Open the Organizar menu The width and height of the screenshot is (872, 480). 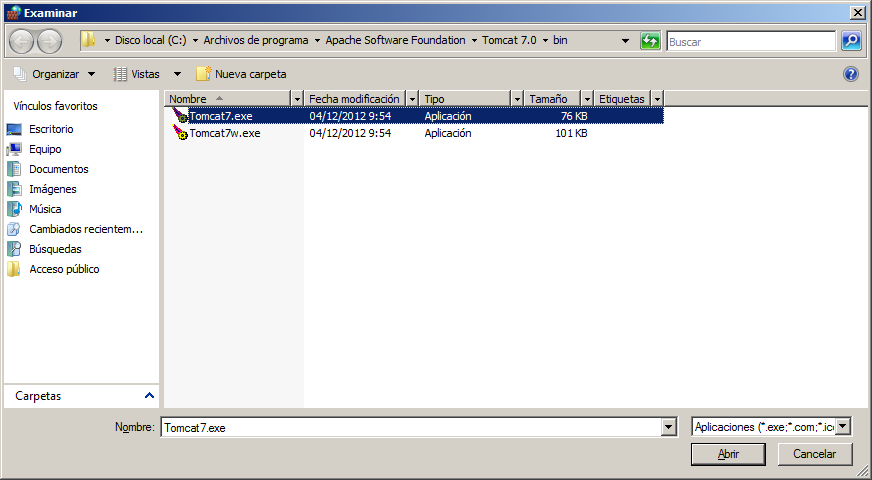tap(55, 74)
